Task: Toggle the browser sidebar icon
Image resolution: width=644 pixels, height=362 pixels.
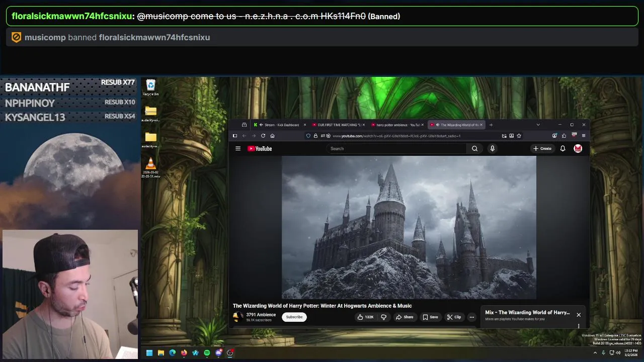Action: [234, 136]
